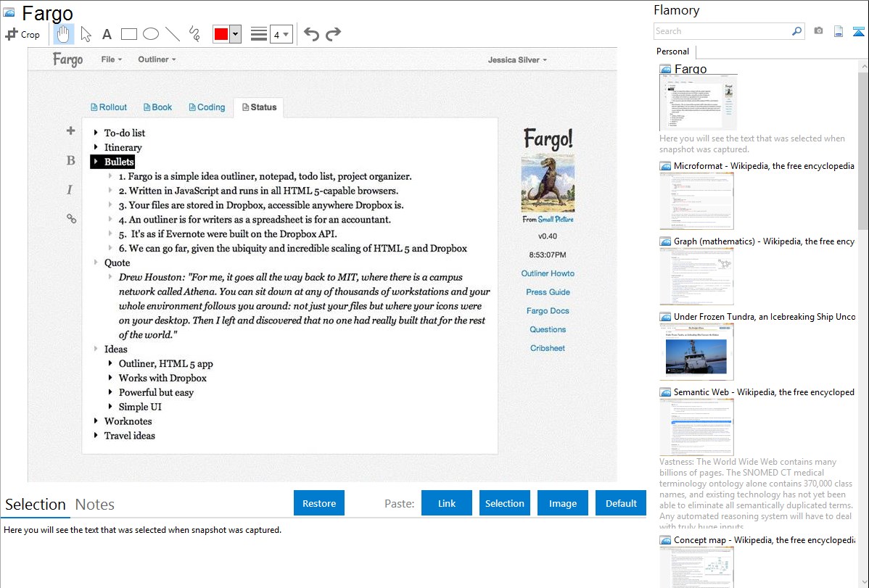
Task: Click the red color swatch
Action: click(x=221, y=34)
